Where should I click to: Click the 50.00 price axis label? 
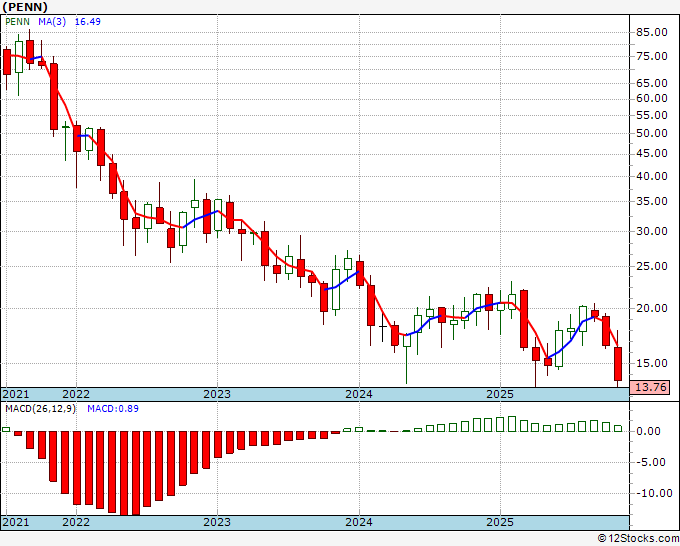coord(651,134)
